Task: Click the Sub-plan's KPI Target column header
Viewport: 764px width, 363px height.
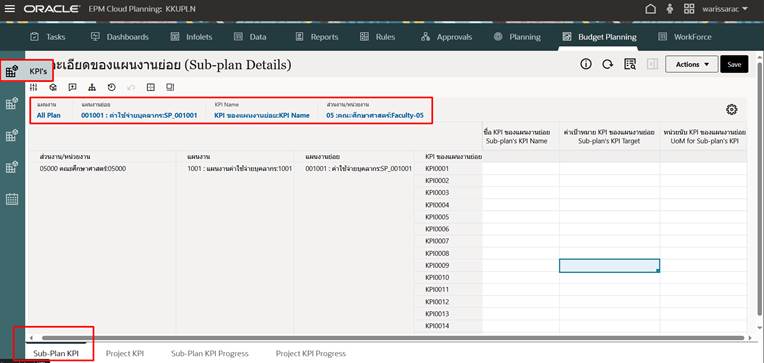Action: pos(609,136)
